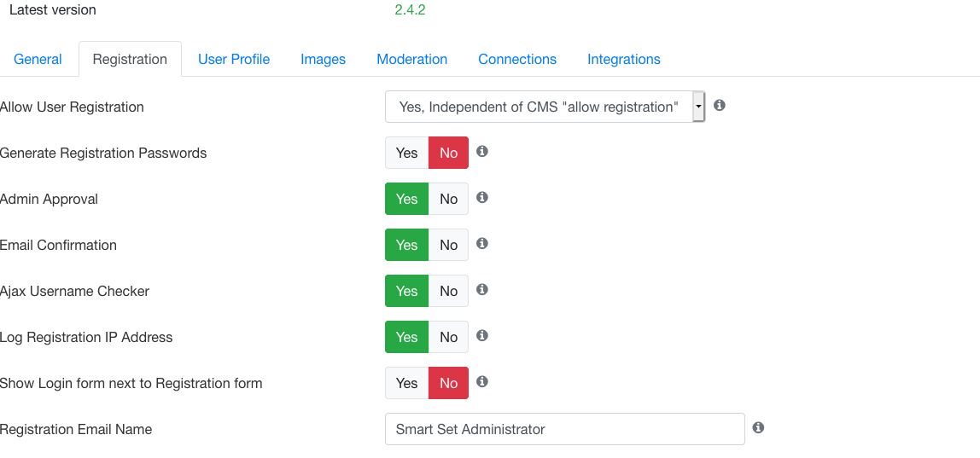Open the User Profile tab

(x=234, y=60)
